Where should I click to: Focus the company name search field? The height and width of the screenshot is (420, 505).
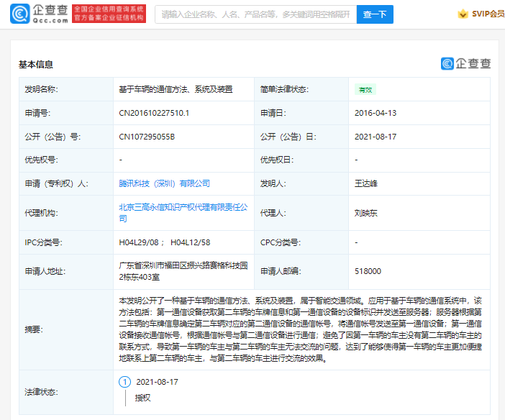pyautogui.click(x=255, y=14)
